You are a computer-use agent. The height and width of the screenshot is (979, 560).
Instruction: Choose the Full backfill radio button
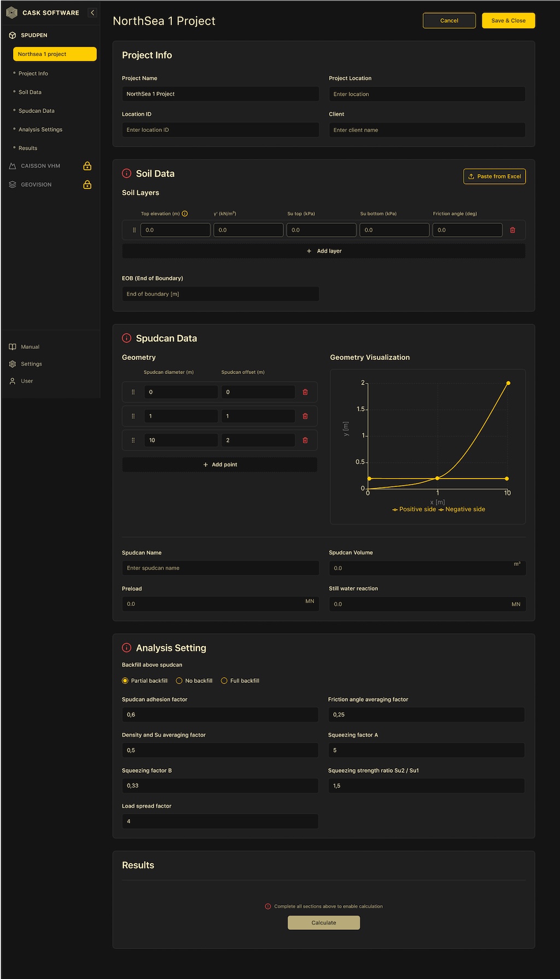click(224, 681)
